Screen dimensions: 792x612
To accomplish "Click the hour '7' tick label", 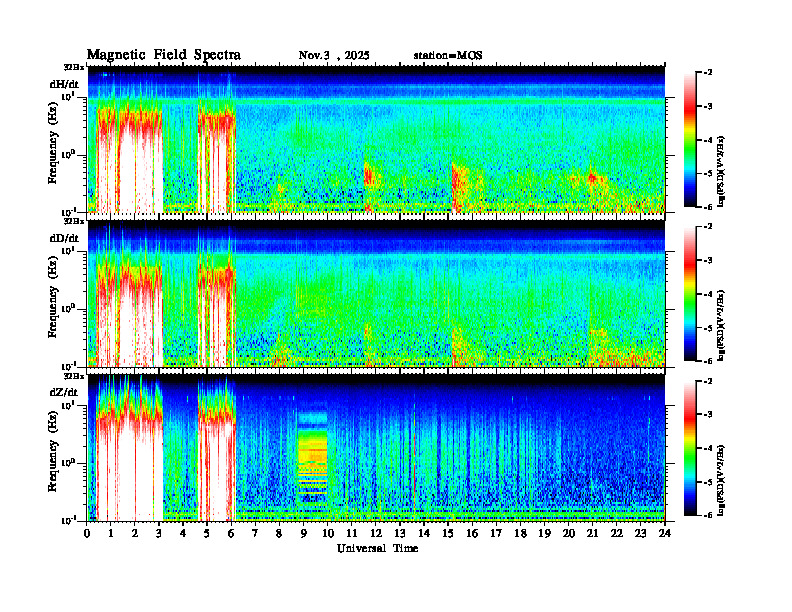I will pyautogui.click(x=256, y=533).
